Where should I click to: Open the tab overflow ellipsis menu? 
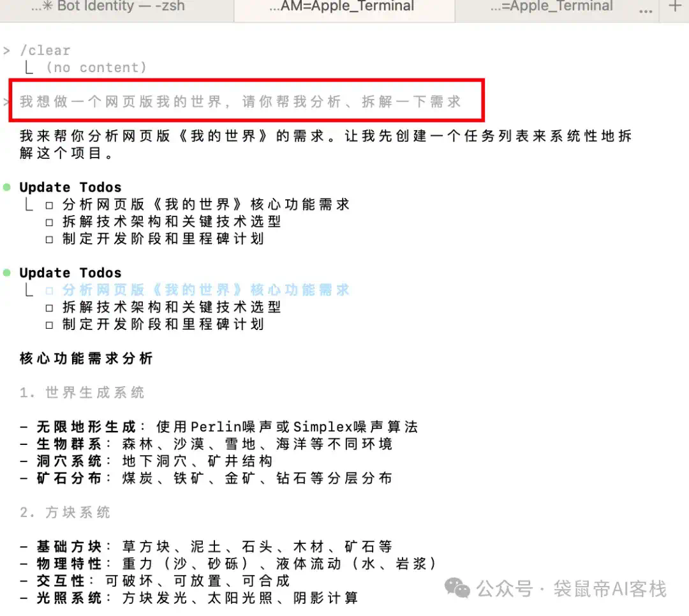[x=645, y=10]
